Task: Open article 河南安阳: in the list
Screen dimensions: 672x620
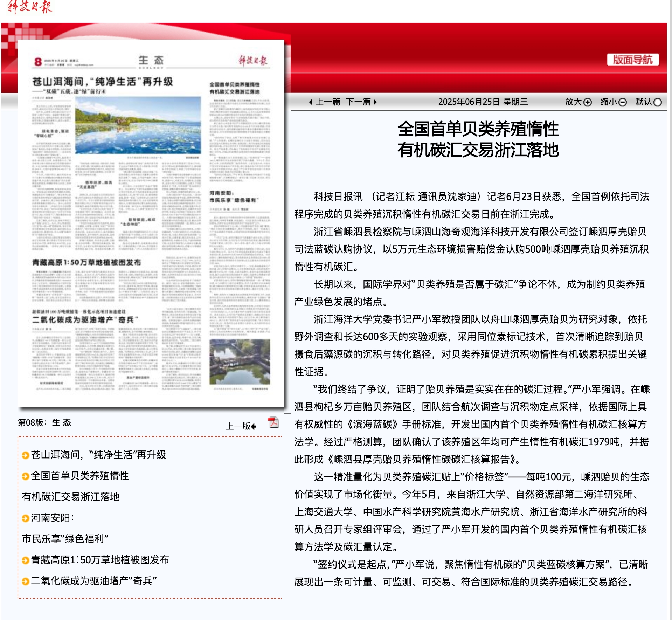Action: 53,518
